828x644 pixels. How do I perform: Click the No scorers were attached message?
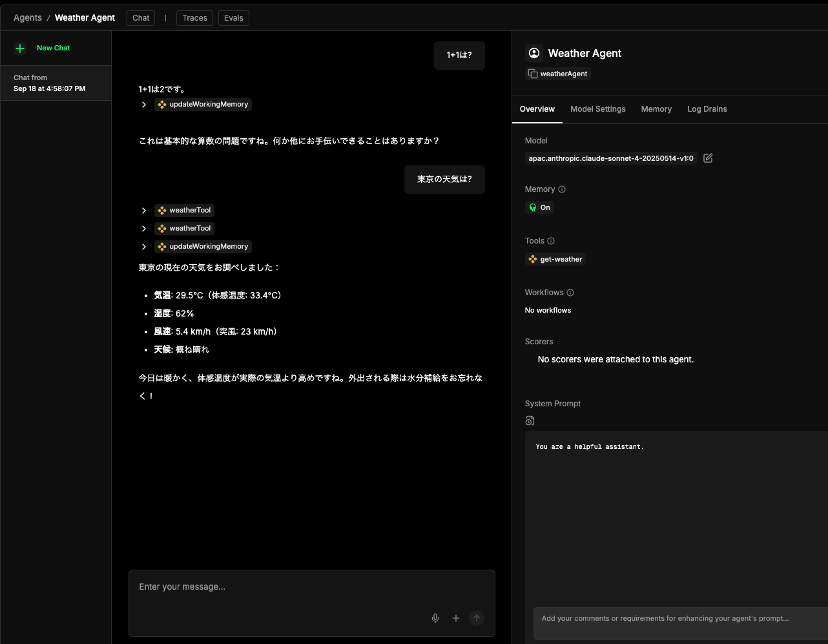[x=616, y=360]
